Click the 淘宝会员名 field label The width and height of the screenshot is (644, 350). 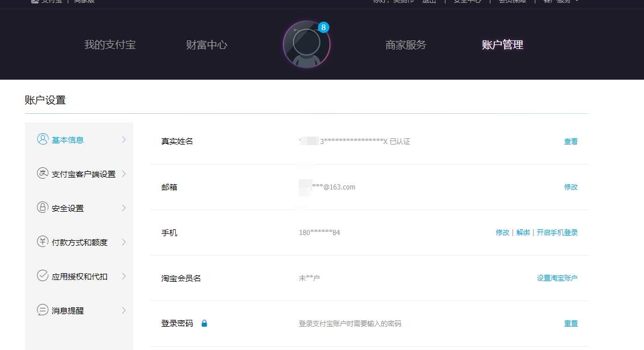181,278
